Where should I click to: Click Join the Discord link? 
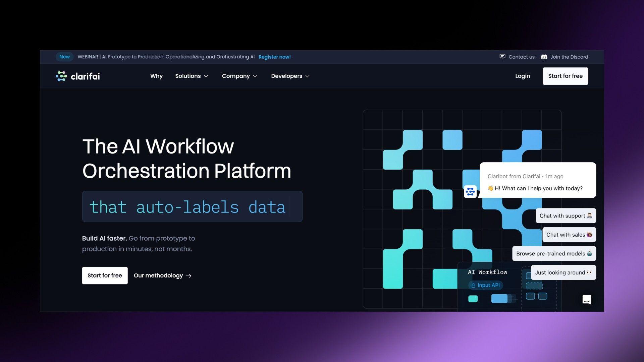[x=565, y=57]
